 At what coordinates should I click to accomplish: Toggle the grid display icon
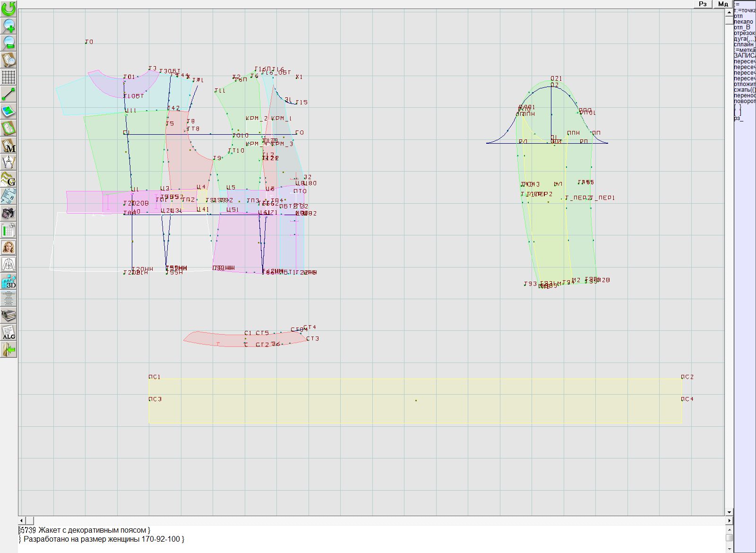[x=9, y=77]
